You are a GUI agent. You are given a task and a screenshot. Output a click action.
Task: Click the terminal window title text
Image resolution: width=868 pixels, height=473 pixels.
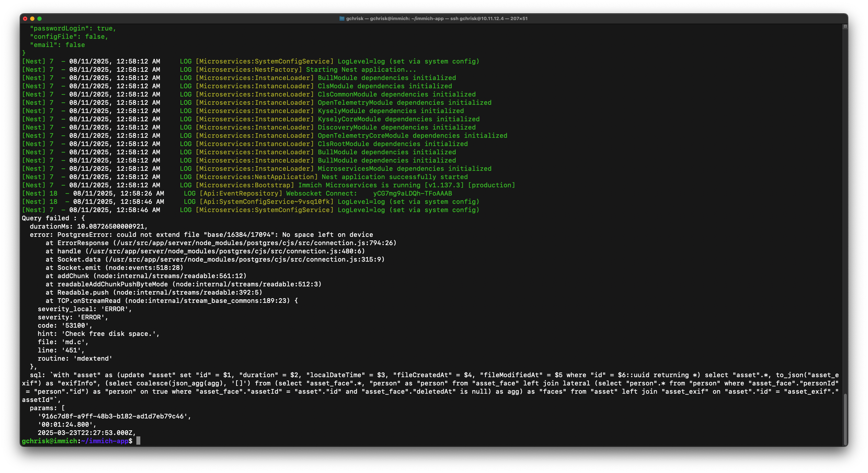[x=436, y=19]
